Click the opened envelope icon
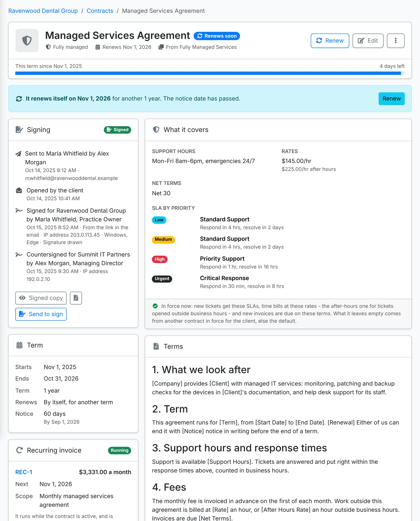 coord(19,190)
